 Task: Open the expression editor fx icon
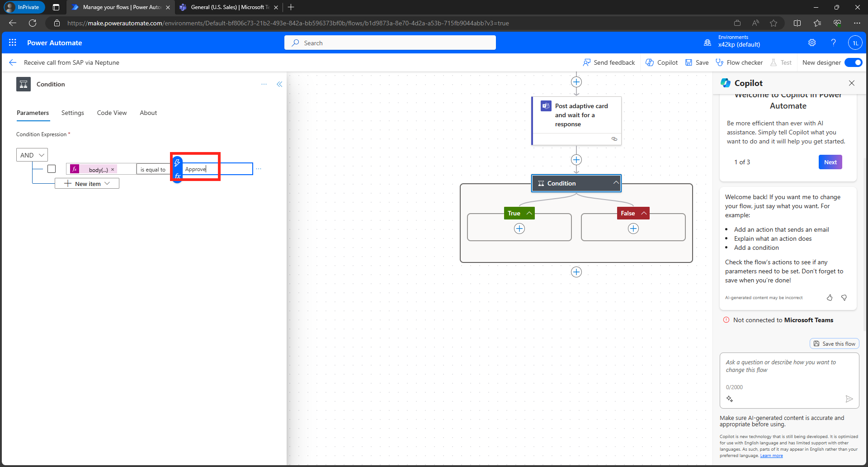click(178, 176)
